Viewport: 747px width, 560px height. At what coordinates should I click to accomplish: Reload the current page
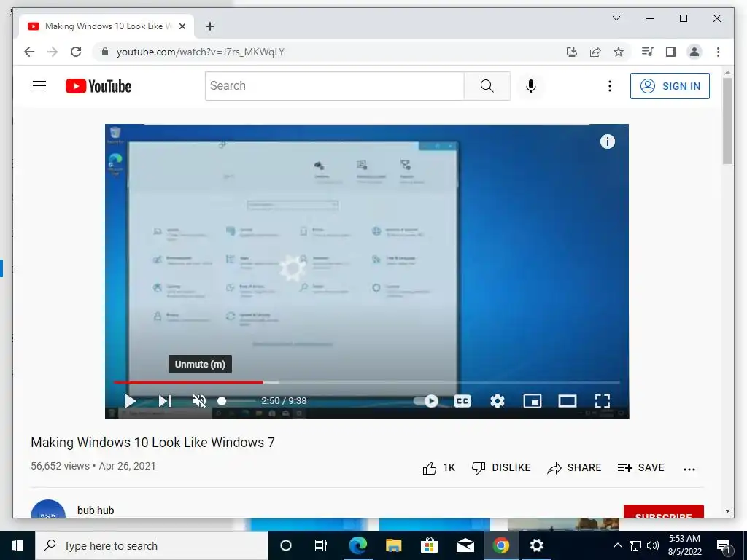click(x=76, y=52)
